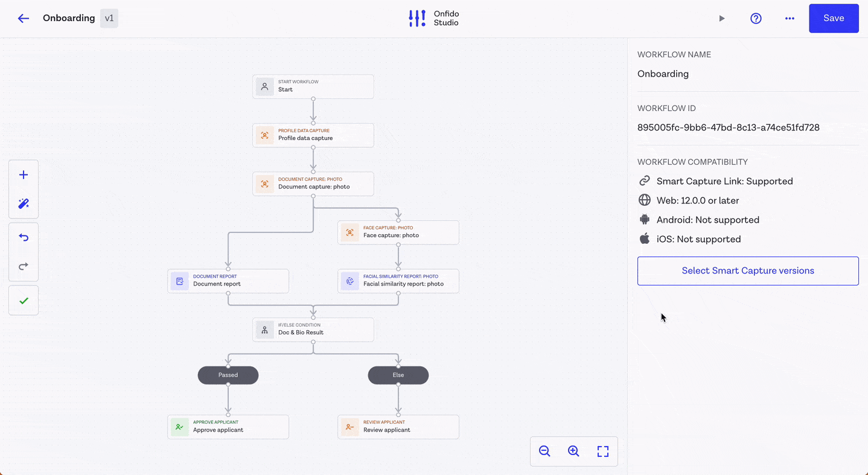
Task: Click the undo arrow icon
Action: 24,238
